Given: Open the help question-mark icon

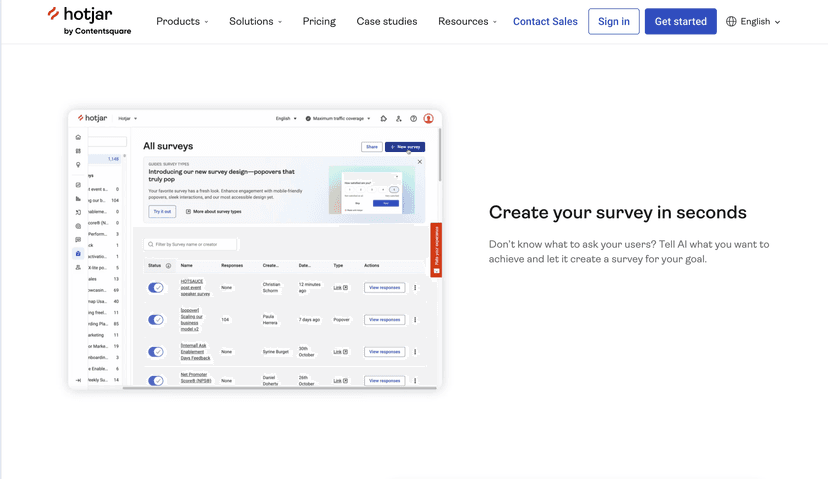Looking at the screenshot, I should pos(413,118).
